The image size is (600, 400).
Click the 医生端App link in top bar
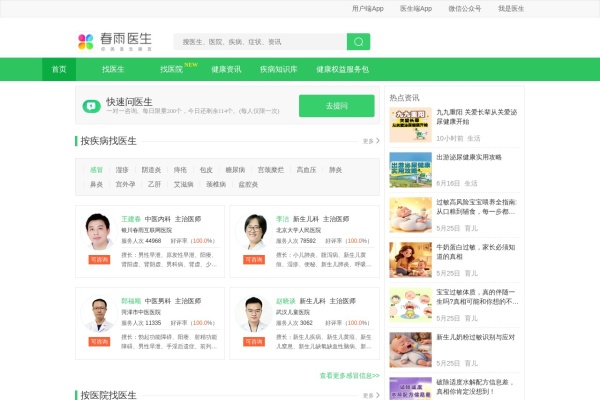point(416,8)
